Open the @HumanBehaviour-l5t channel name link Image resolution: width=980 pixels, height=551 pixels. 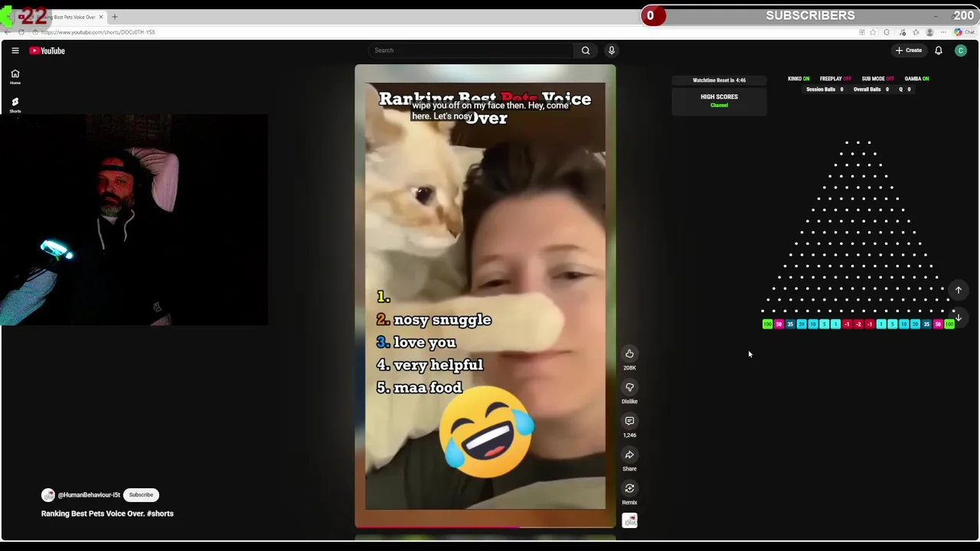click(89, 495)
